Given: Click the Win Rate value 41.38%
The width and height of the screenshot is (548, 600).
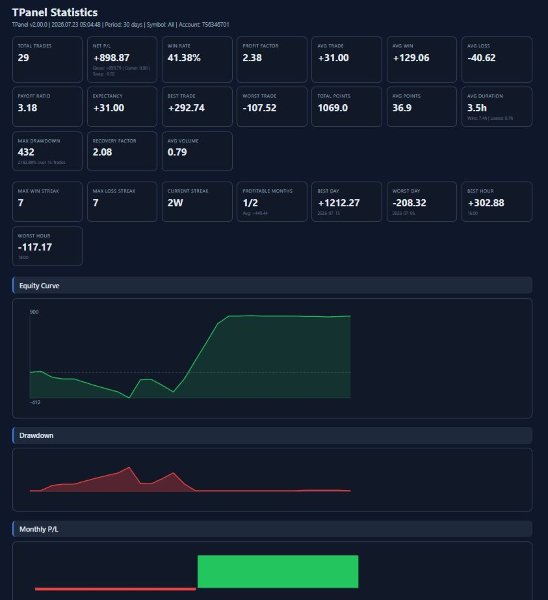Looking at the screenshot, I should tap(184, 58).
